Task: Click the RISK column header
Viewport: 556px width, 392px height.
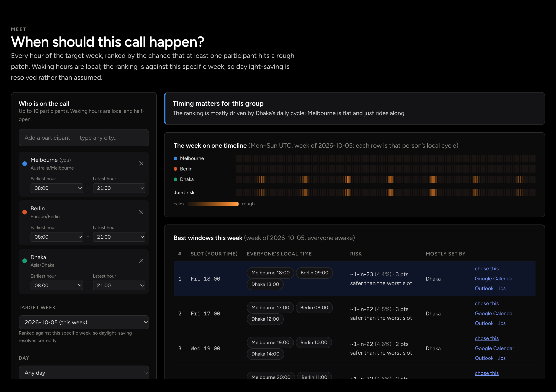Action: tap(356, 254)
